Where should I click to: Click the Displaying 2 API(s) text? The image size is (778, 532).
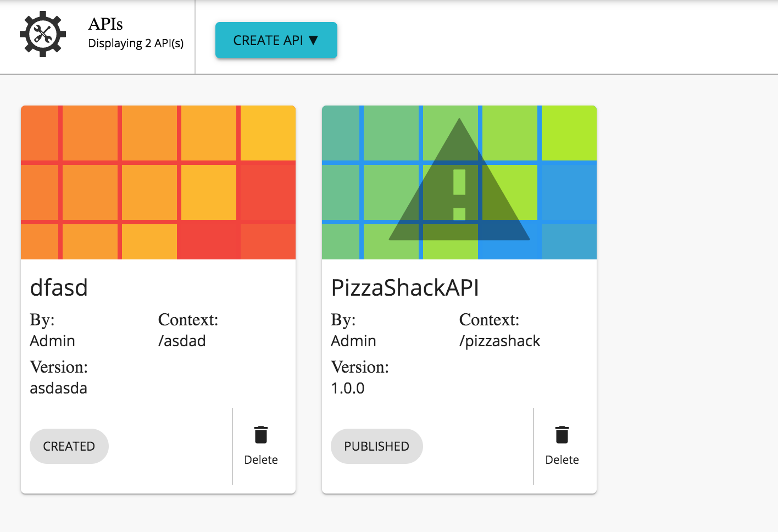135,43
